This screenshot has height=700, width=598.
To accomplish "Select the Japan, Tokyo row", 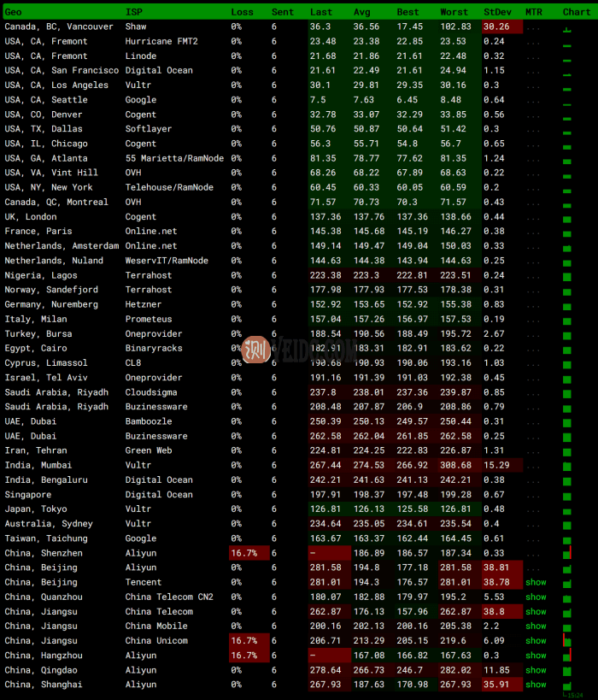I will click(299, 509).
